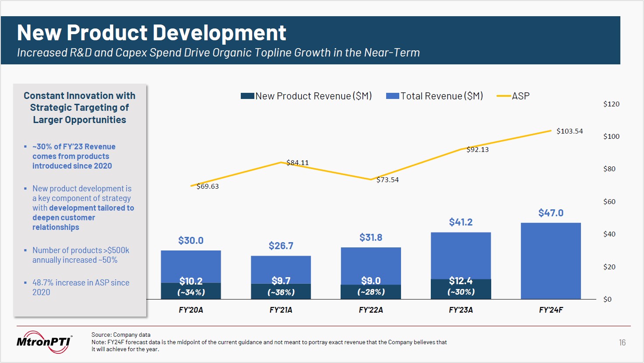This screenshot has width=644, height=363.
Task: Click the 48.7% increase in ASP bullet
Action: coord(81,287)
